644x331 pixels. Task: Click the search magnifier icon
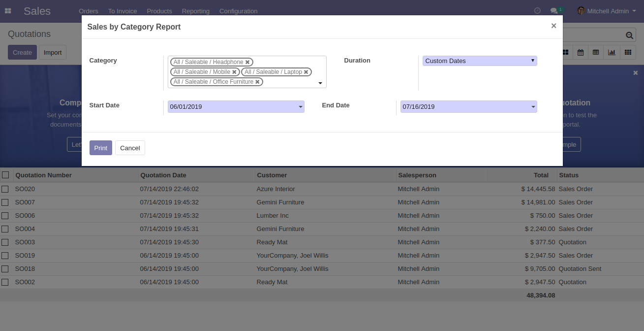point(629,35)
